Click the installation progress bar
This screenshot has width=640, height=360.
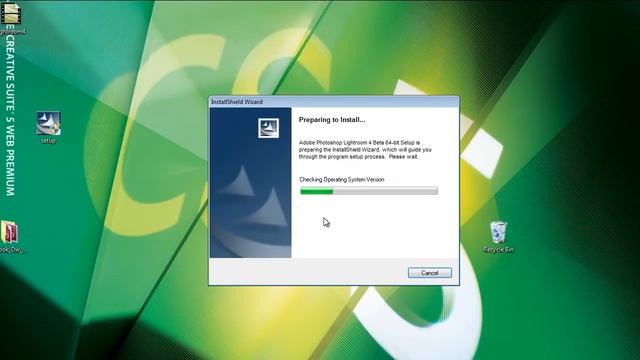pyautogui.click(x=369, y=191)
